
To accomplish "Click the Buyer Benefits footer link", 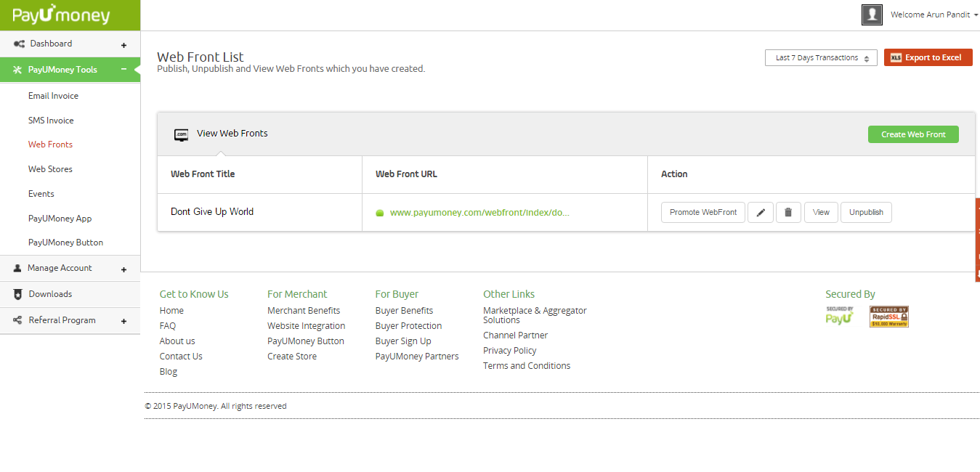I will [404, 311].
